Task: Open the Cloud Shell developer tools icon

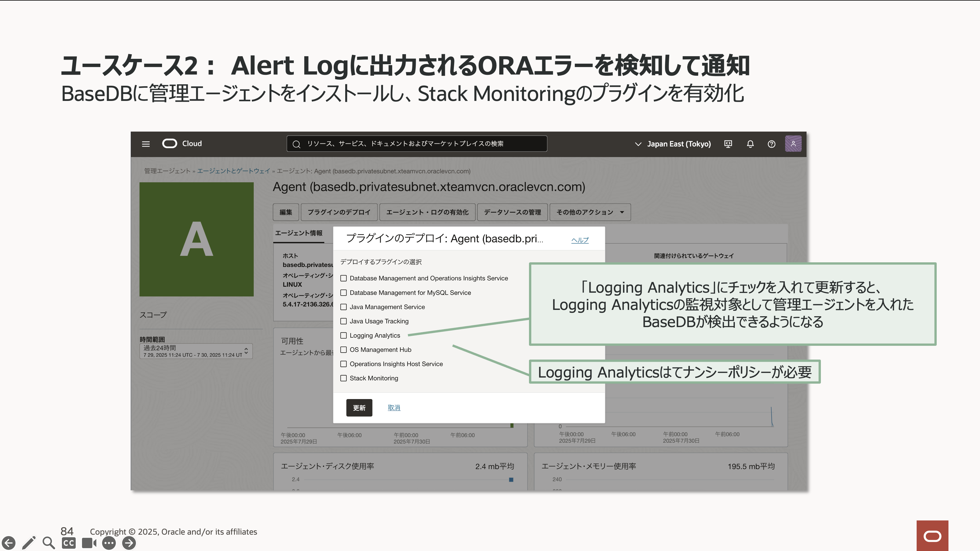Action: (728, 144)
